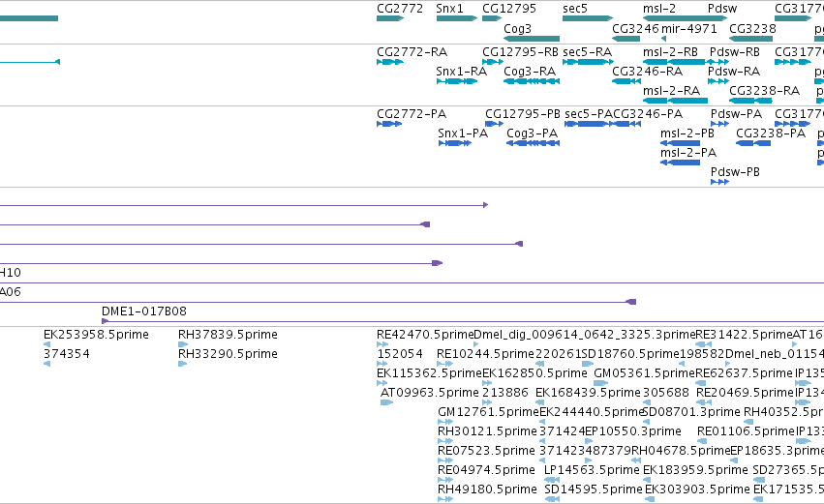
Task: Select EST RE04974.5prime
Action: tap(487, 470)
